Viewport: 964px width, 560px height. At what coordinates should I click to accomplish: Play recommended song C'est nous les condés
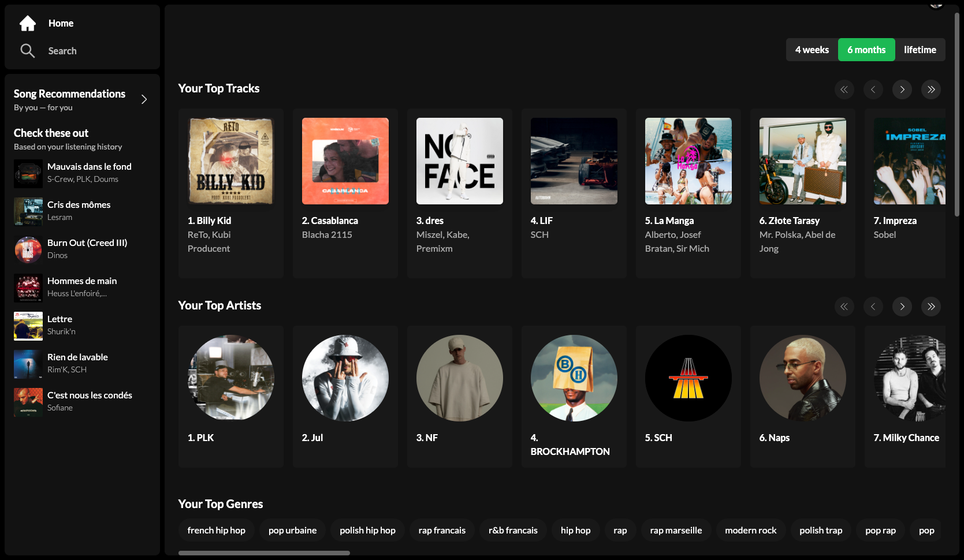[82, 401]
